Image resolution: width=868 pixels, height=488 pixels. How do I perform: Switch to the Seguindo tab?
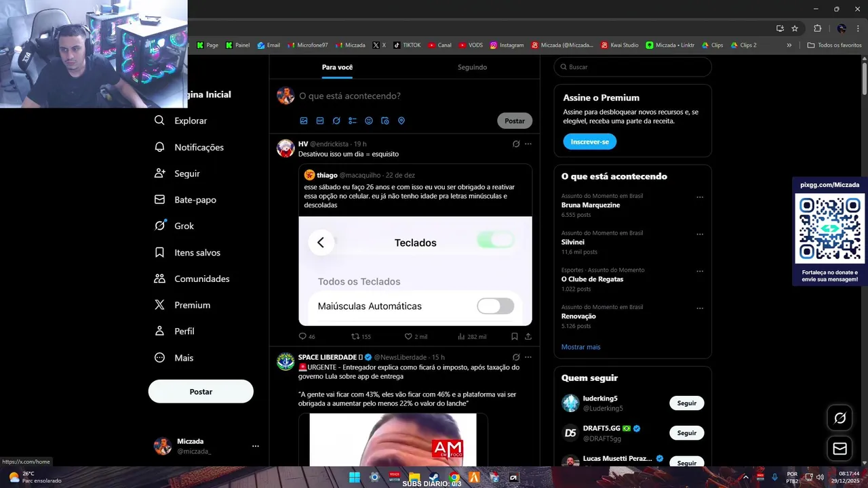[x=472, y=67]
